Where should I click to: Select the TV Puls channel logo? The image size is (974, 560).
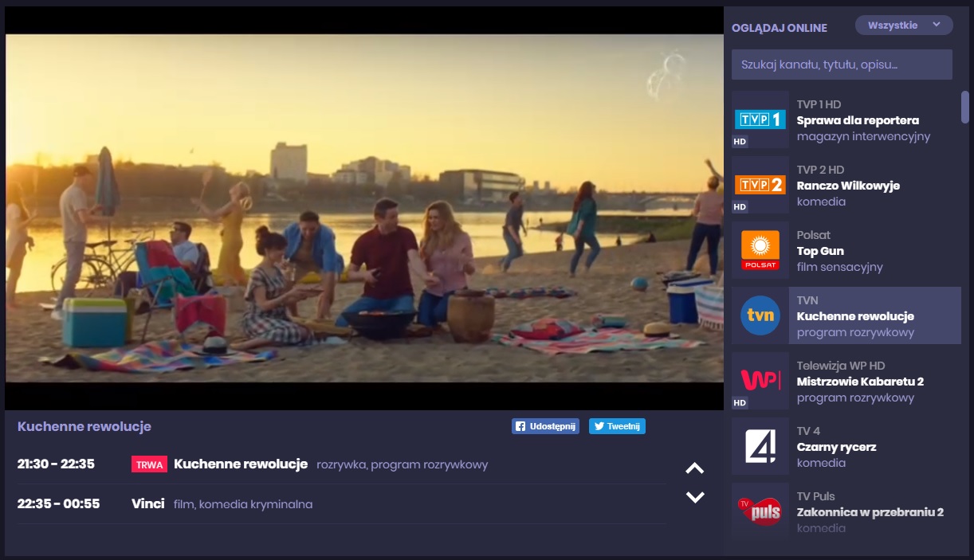pos(760,511)
